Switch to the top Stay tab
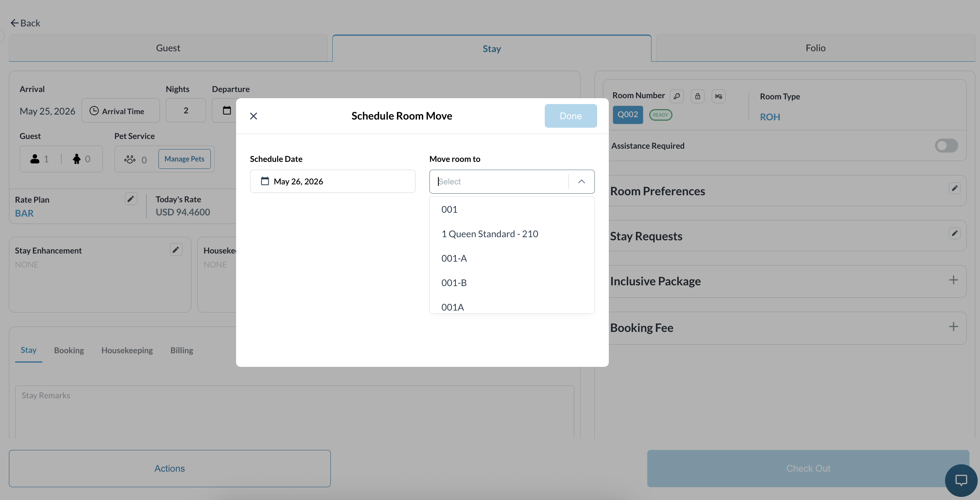Screen dimensions: 980x500 (492, 49)
